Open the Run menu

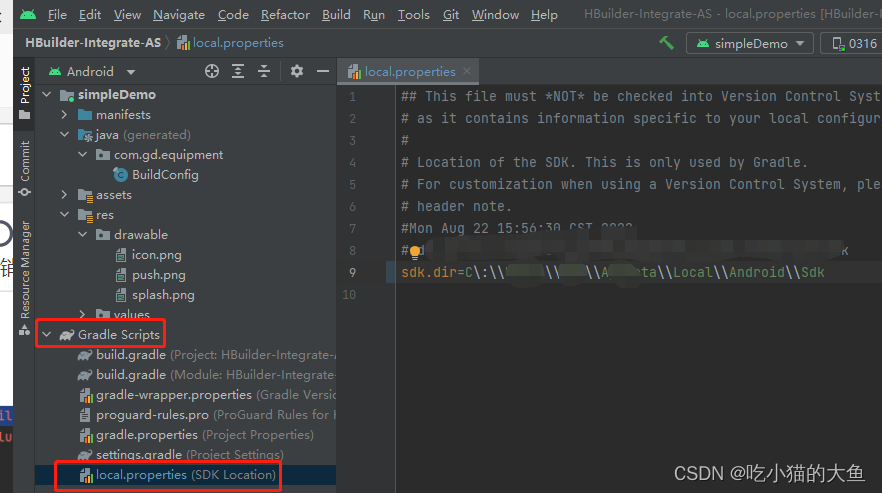tap(374, 15)
